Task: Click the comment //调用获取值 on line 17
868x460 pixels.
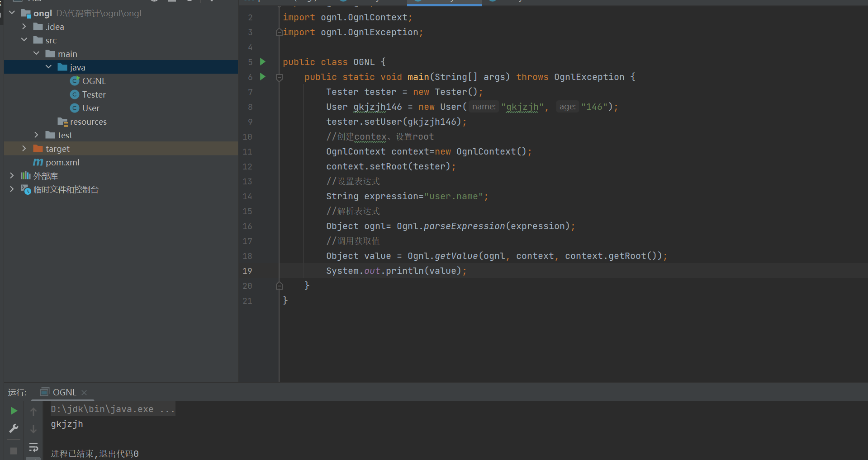Action: tap(353, 241)
